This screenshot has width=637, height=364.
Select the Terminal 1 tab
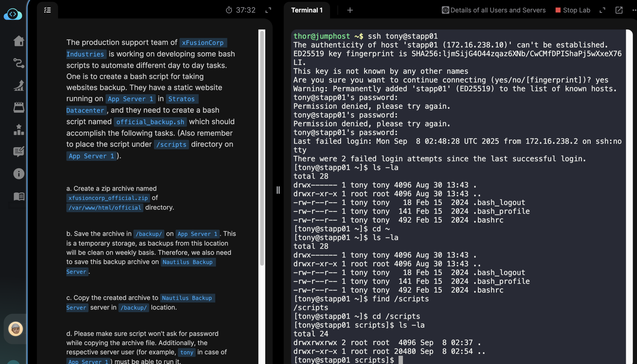(307, 10)
